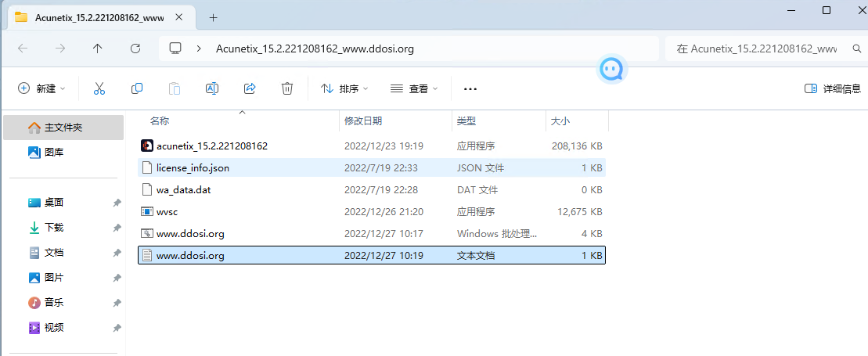This screenshot has width=868, height=356.
Task: Unpin 下载 using its pin icon
Action: pos(117,228)
